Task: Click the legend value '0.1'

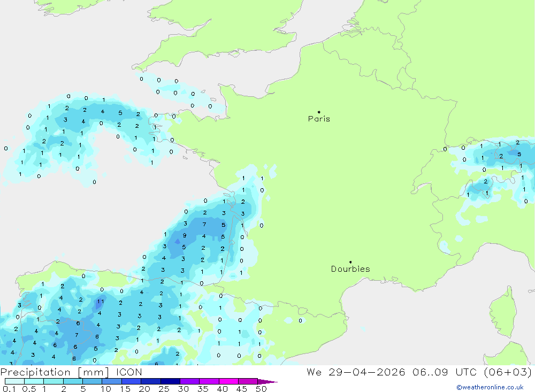Action: tap(9, 389)
